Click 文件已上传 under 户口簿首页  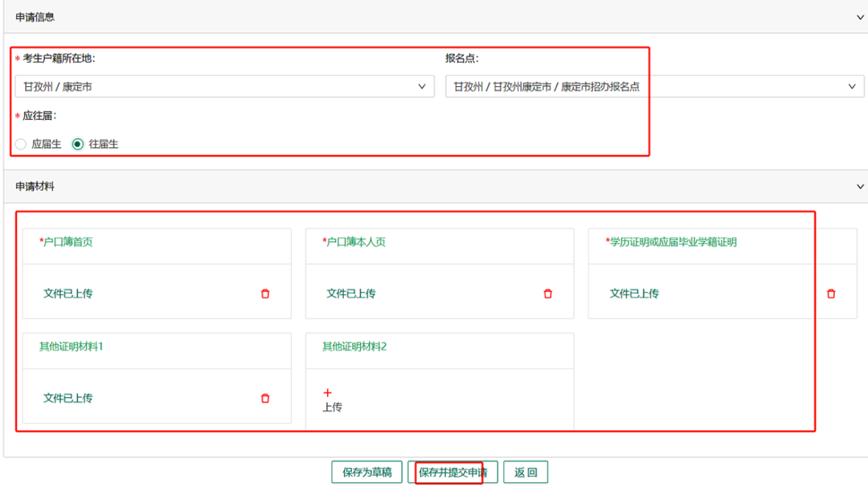tap(68, 294)
